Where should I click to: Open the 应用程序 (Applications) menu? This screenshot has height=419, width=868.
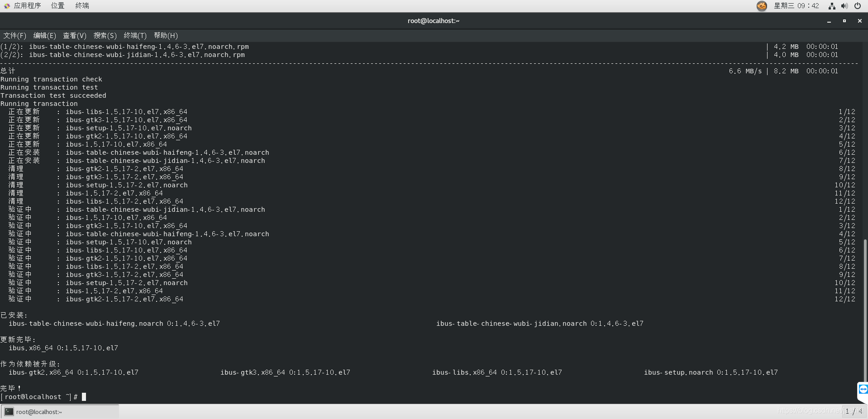click(x=27, y=5)
